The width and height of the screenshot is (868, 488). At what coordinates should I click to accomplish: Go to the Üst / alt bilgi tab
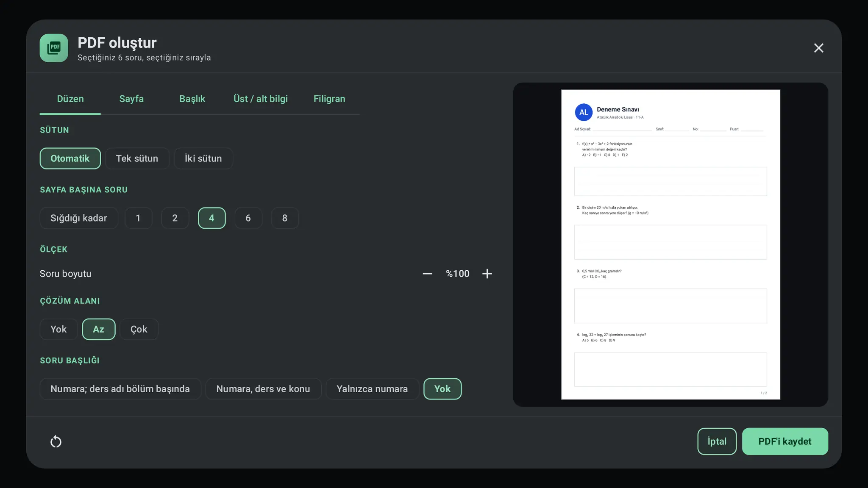(261, 99)
